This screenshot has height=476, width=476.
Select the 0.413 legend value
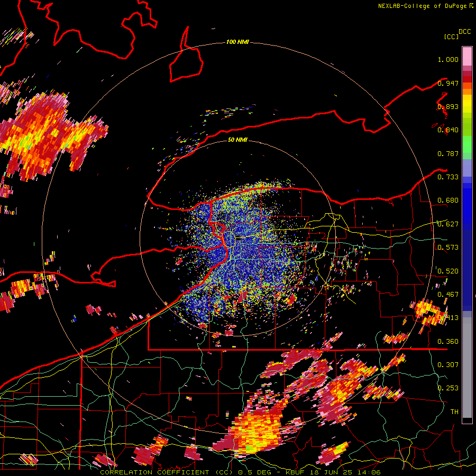(448, 318)
